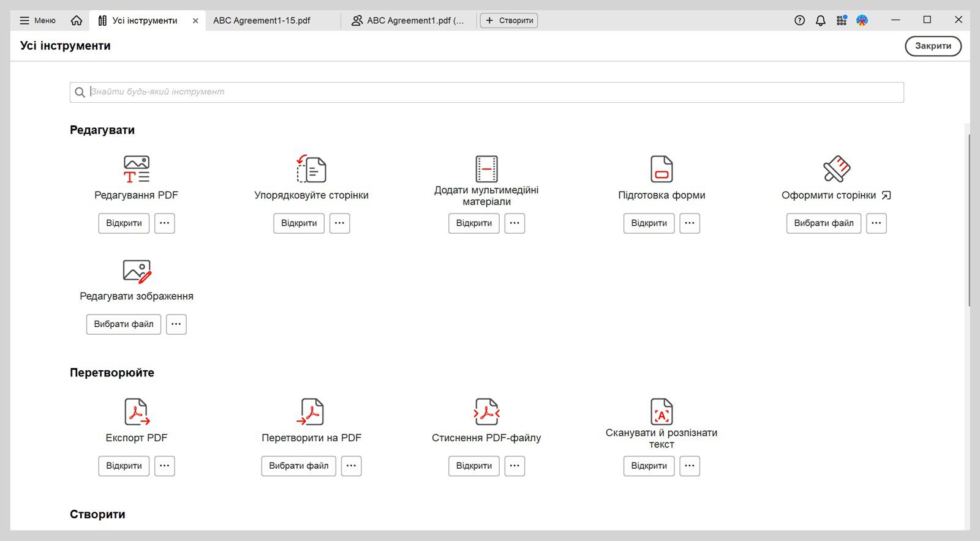980x541 pixels.
Task: Click the Перетворити на PDF label
Action: pos(311,438)
